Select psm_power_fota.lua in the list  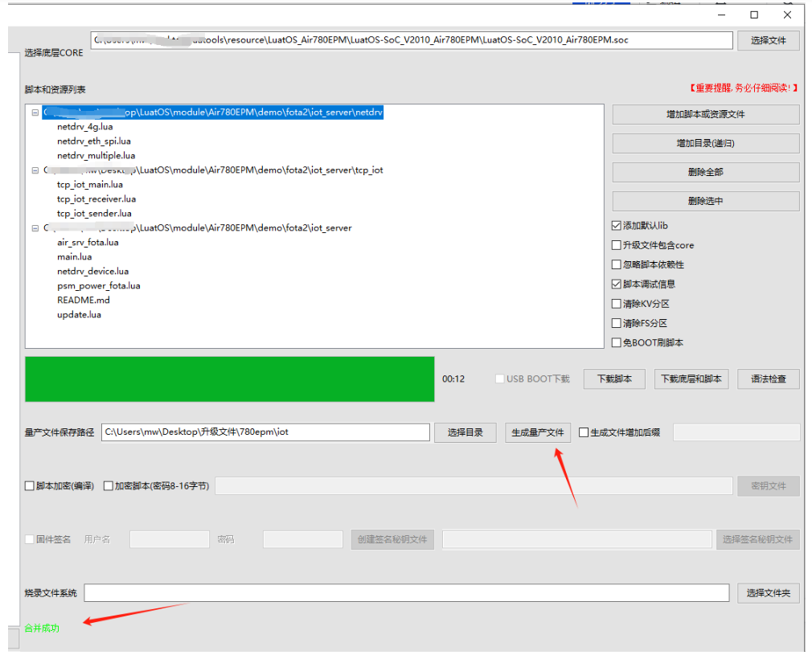click(x=98, y=286)
